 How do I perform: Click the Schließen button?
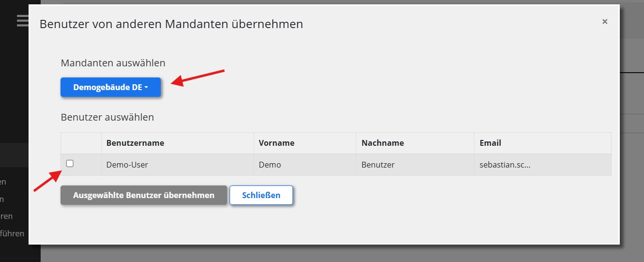click(x=261, y=196)
